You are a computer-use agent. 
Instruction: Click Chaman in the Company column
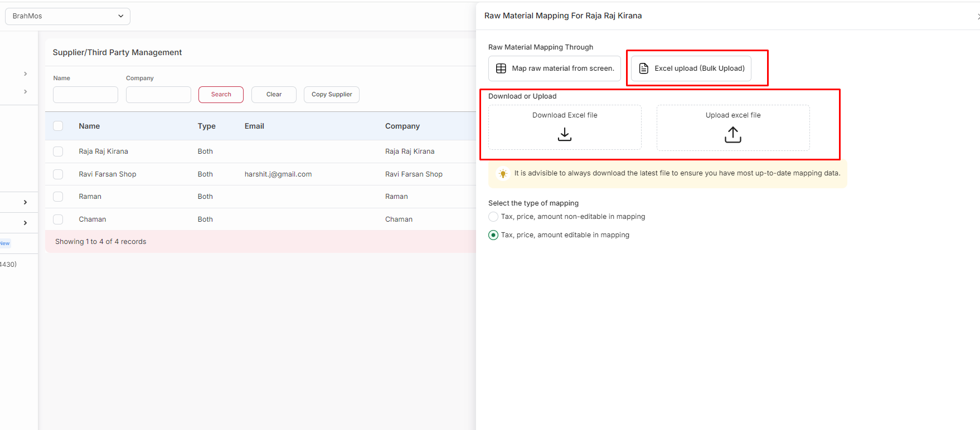click(399, 219)
